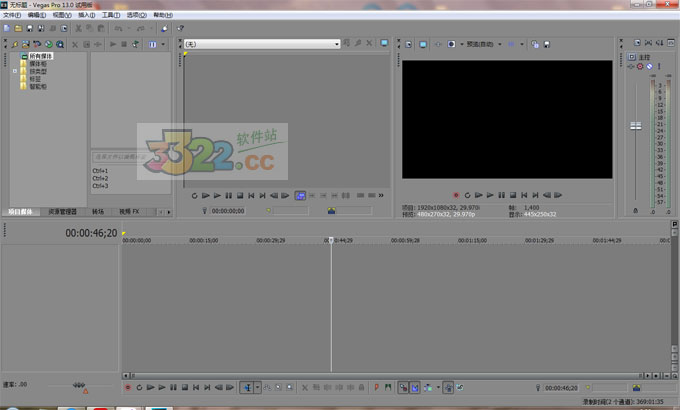Viewport: 680px width, 410px height.
Task: Open the 插入 (Insert) menu
Action: (x=86, y=15)
